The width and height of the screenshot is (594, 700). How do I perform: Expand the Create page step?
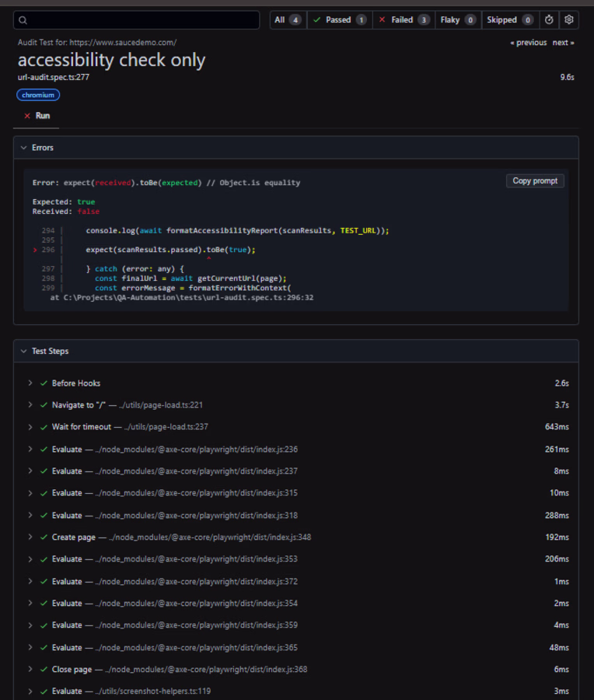[x=30, y=537]
